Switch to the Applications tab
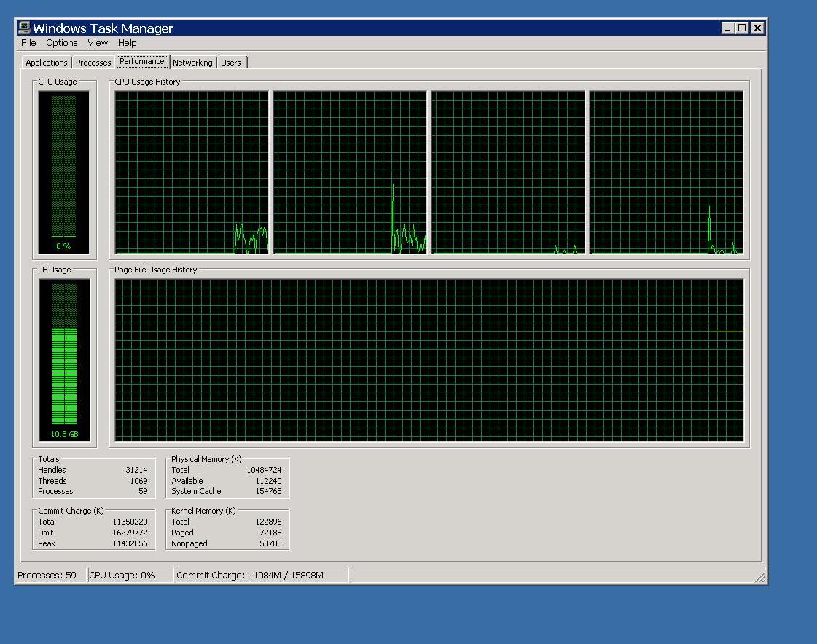This screenshot has height=644, width=817. [x=47, y=63]
